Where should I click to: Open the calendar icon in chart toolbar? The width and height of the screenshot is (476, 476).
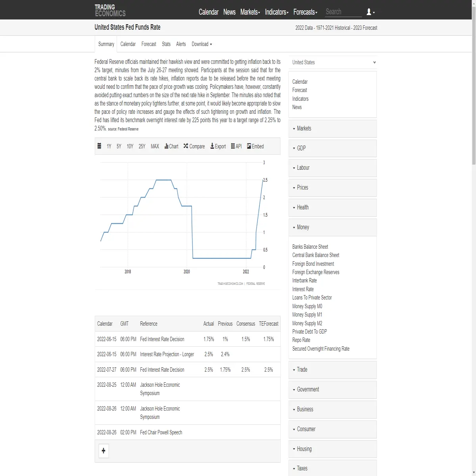pos(99,146)
